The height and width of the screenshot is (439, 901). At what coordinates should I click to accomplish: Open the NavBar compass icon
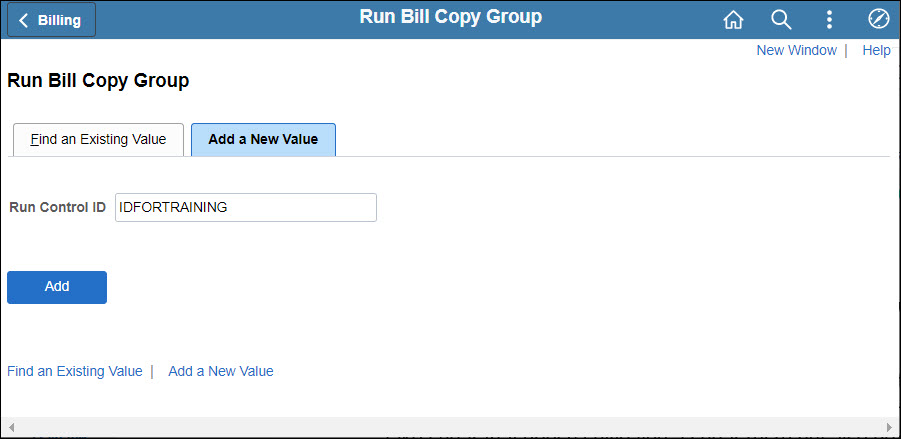[878, 20]
